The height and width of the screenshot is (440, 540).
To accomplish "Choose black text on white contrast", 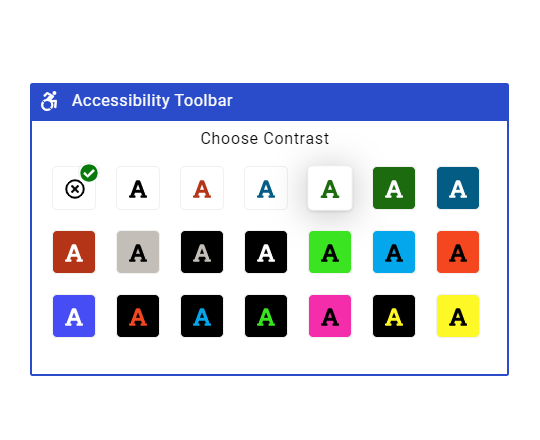I will tap(138, 188).
